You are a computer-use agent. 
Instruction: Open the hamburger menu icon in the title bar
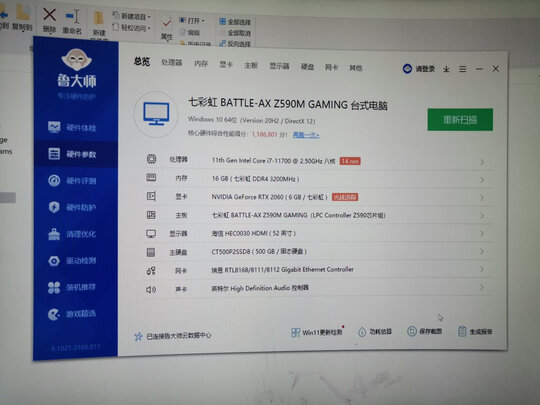[x=463, y=69]
